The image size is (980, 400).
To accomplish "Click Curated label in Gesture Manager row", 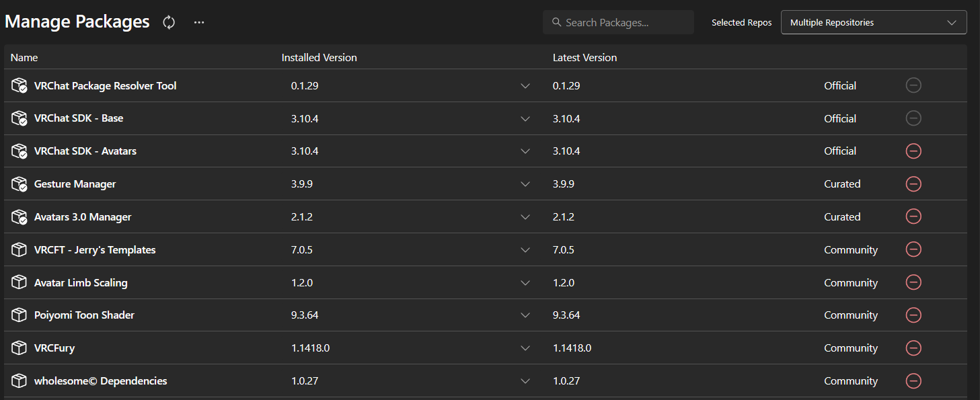I will pos(842,184).
